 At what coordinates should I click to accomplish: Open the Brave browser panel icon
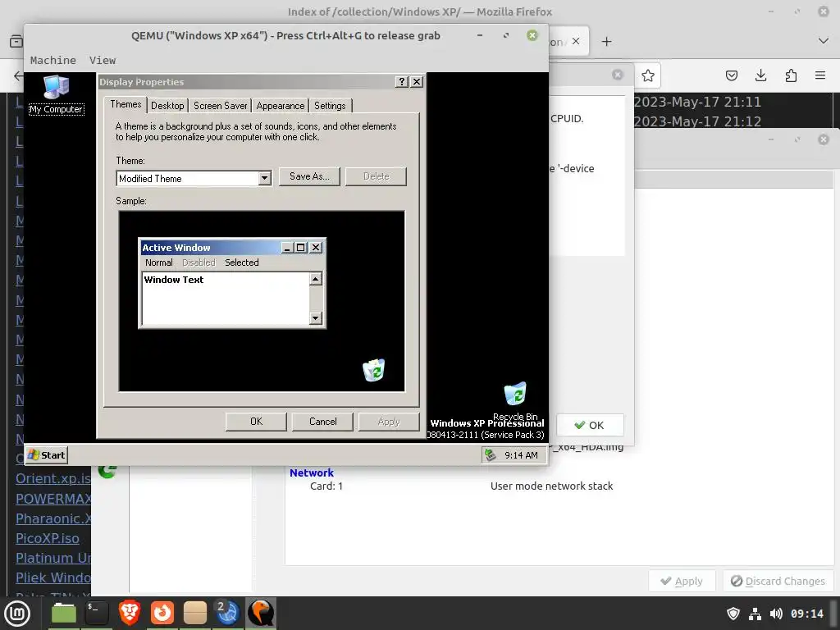(129, 613)
